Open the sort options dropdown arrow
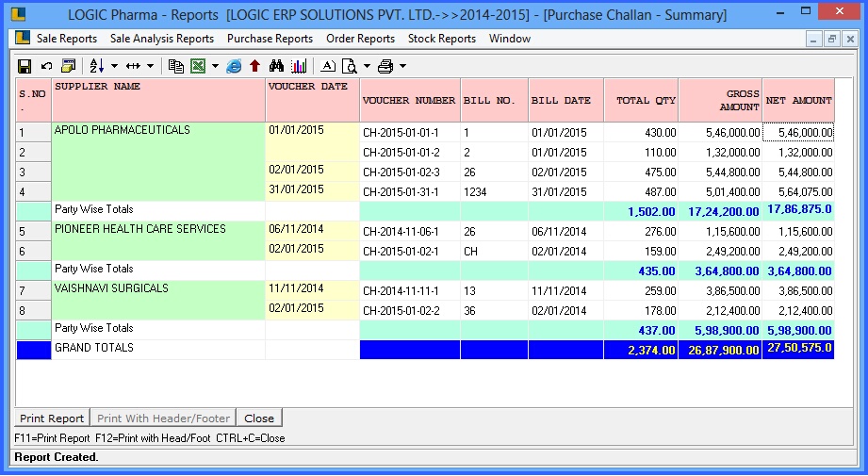This screenshot has width=868, height=476. point(114,66)
